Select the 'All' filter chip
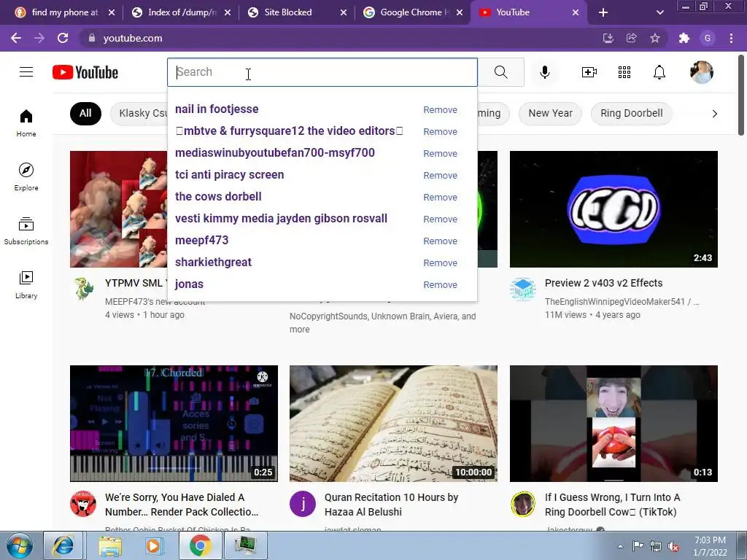Image resolution: width=747 pixels, height=560 pixels. pyautogui.click(x=85, y=113)
